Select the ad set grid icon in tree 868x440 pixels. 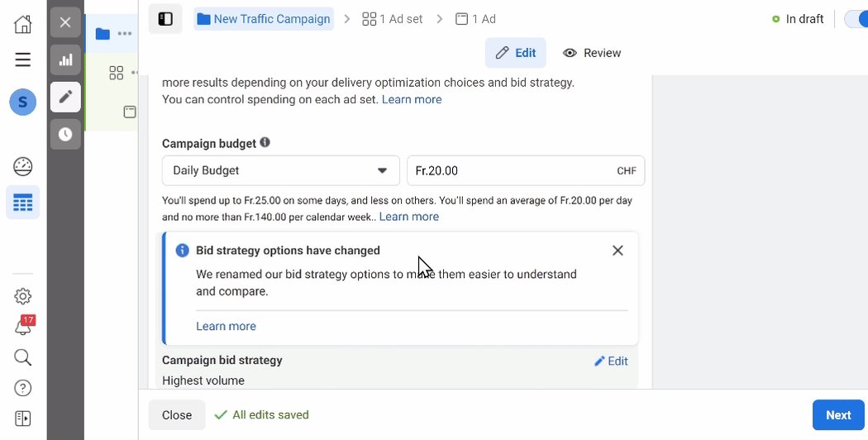tap(117, 73)
